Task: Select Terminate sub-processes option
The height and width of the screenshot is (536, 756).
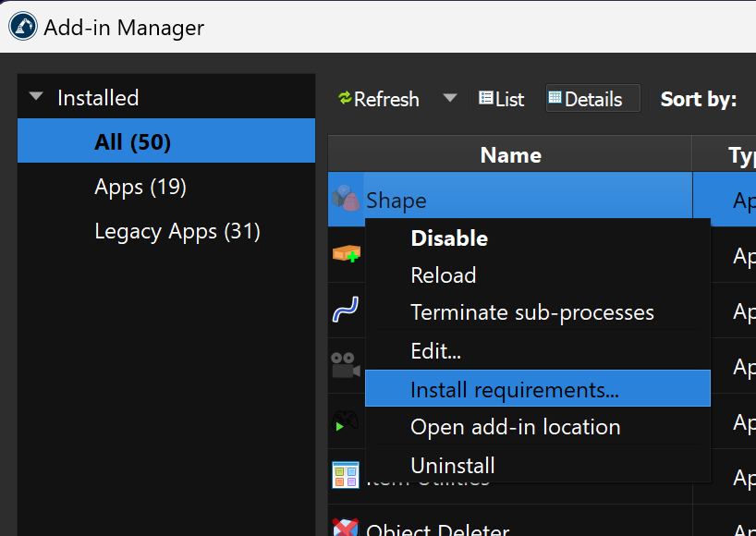Action: tap(532, 313)
